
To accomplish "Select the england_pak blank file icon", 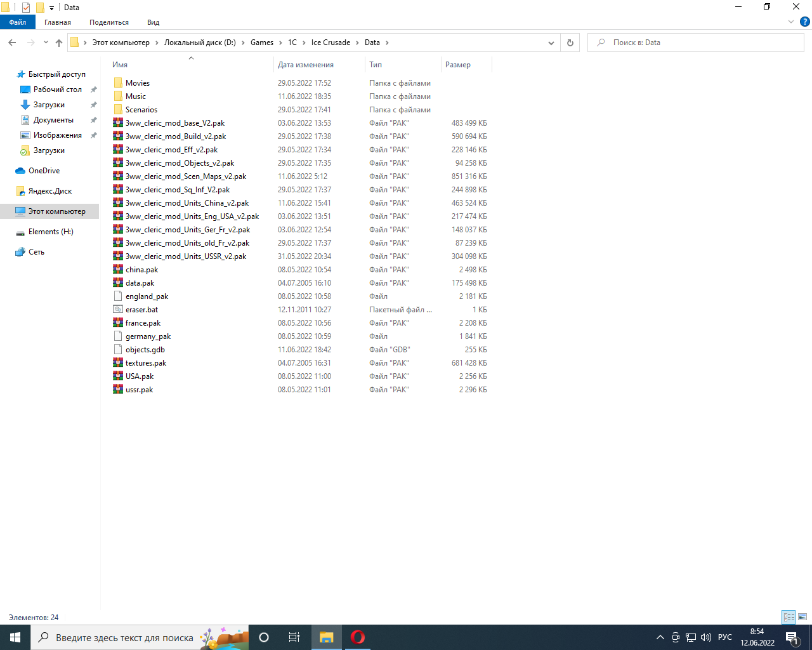I will tap(118, 296).
